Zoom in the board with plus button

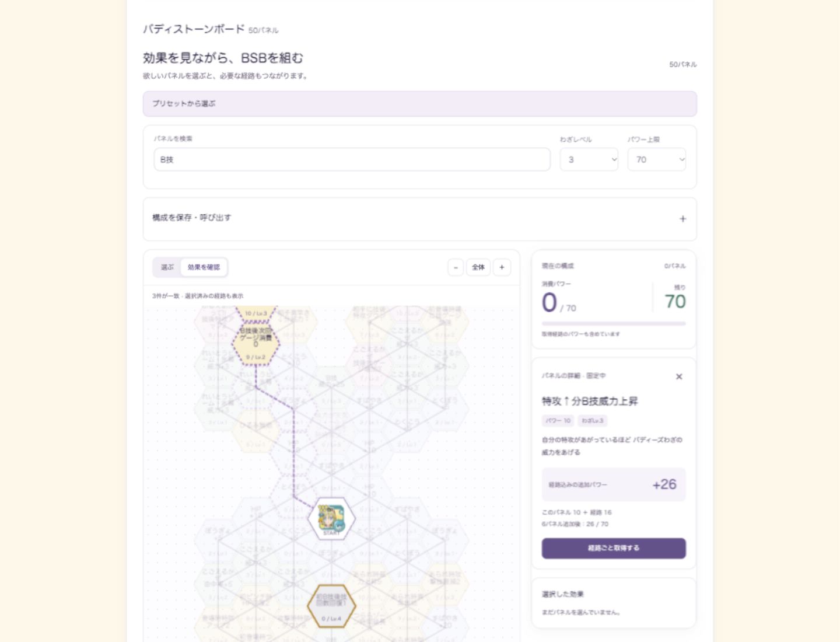pyautogui.click(x=502, y=267)
